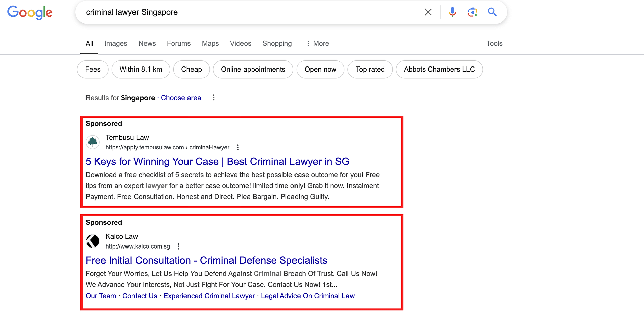Click inside the search query field
Image resolution: width=644 pixels, height=314 pixels.
248,12
